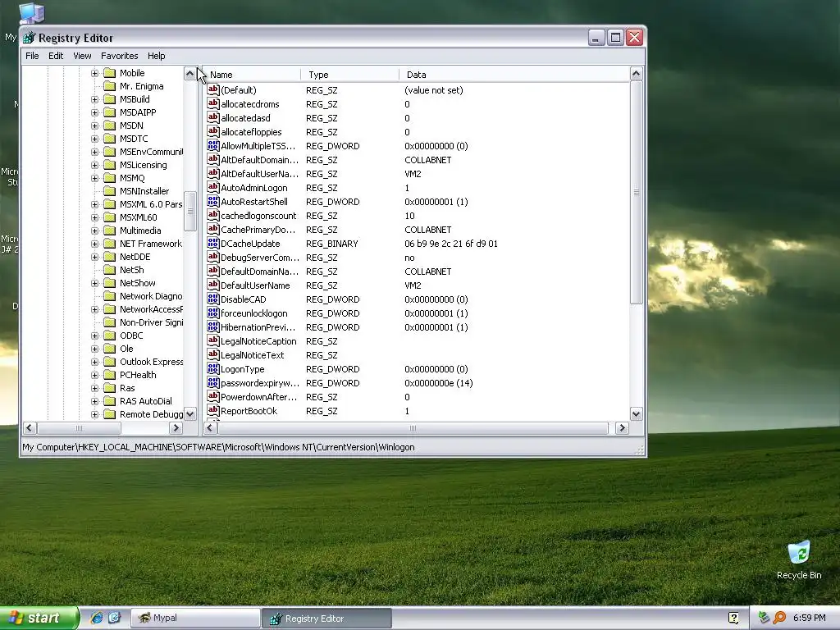Click the MSDN folder icon
The width and height of the screenshot is (840, 630).
click(109, 126)
